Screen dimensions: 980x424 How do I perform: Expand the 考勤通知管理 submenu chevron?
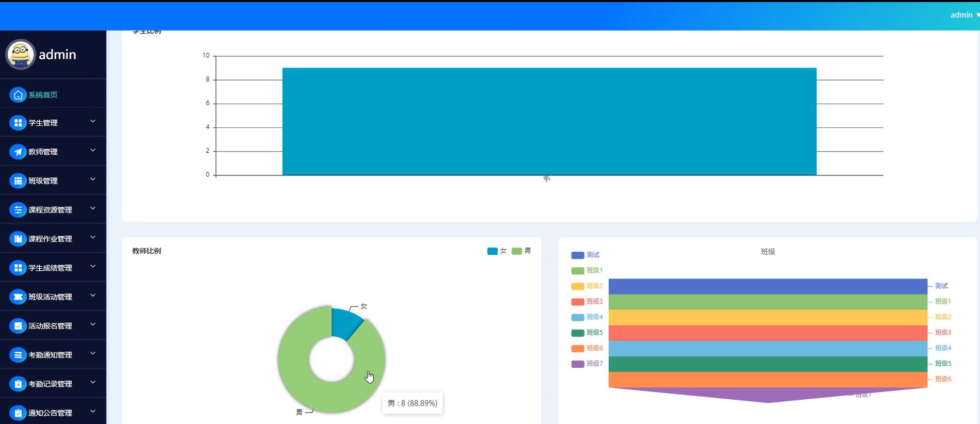click(93, 353)
